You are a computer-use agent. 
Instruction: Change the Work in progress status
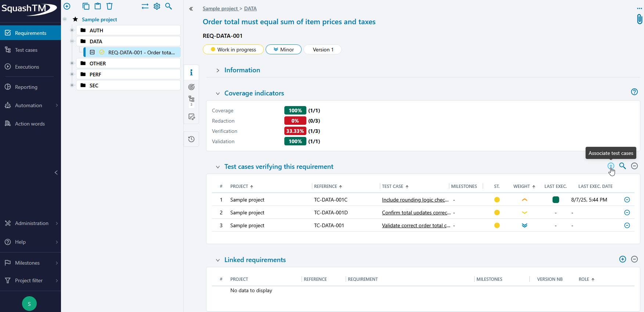point(233,50)
